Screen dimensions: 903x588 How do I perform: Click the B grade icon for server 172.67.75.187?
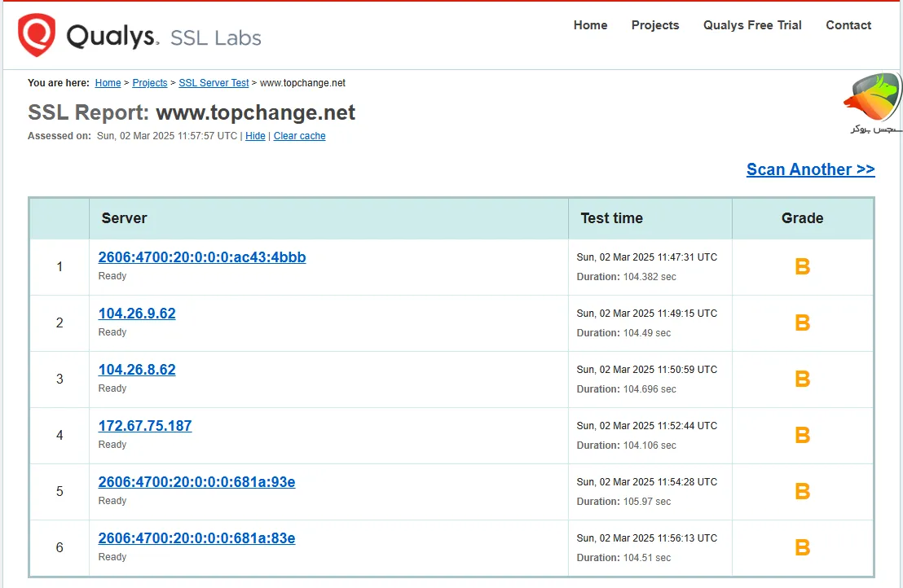pos(802,436)
